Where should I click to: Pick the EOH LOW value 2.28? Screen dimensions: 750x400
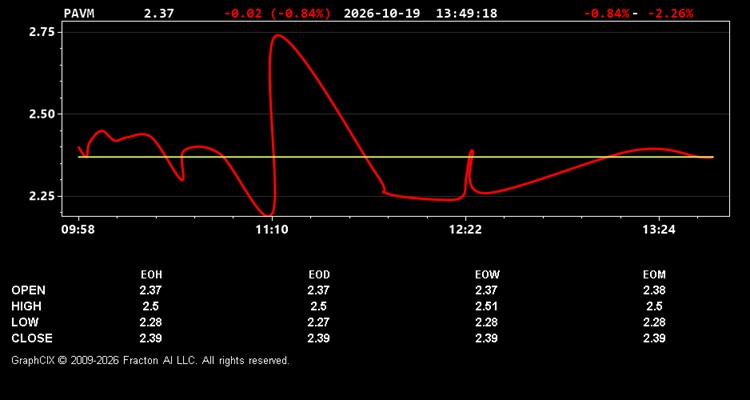(151, 322)
